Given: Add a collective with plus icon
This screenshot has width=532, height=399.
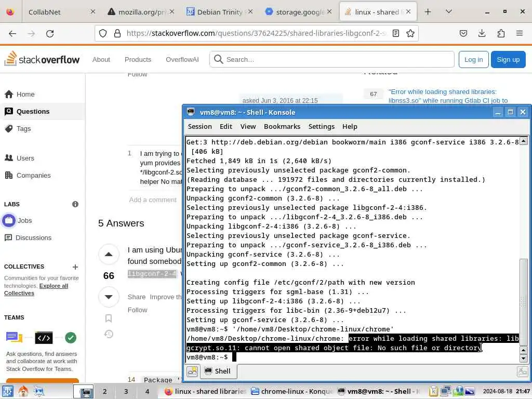Looking at the screenshot, I should click(x=75, y=267).
